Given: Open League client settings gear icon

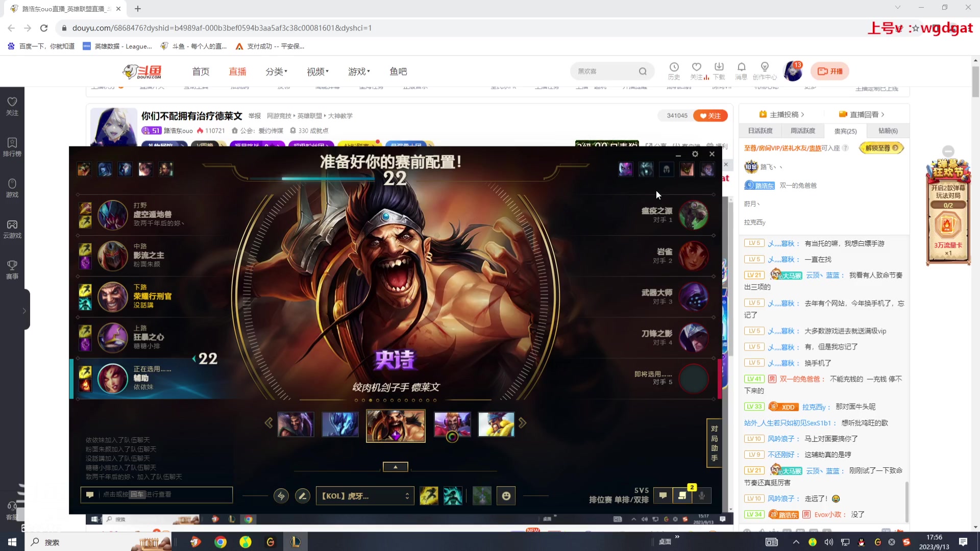Looking at the screenshot, I should 695,154.
